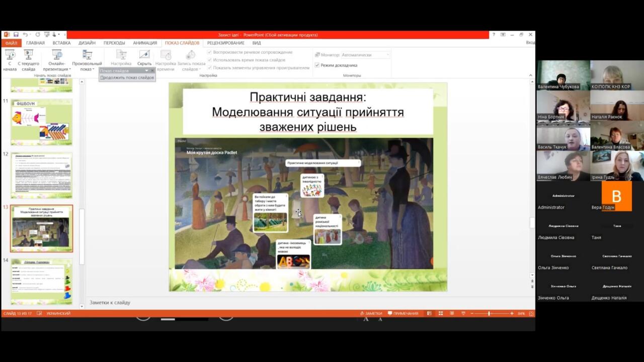This screenshot has width=644, height=362.
Task: Click zoom in plus button
Action: (512, 313)
